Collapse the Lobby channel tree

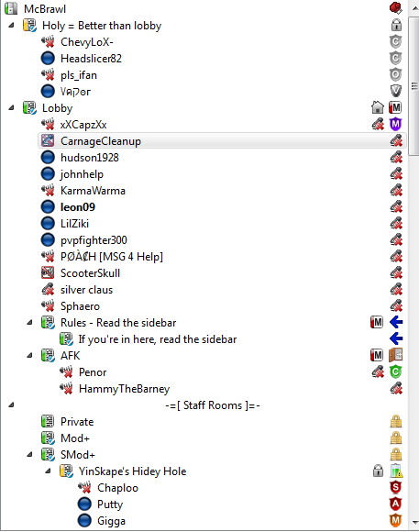pyautogui.click(x=12, y=108)
